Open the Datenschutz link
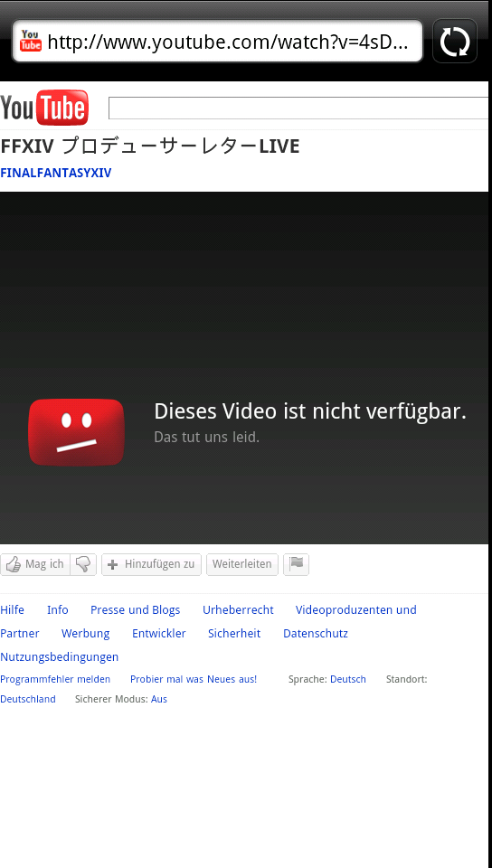 (x=316, y=633)
